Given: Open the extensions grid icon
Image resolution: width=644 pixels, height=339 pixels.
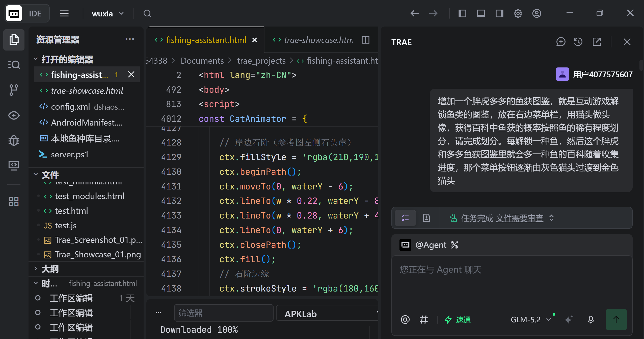Looking at the screenshot, I should (x=14, y=201).
